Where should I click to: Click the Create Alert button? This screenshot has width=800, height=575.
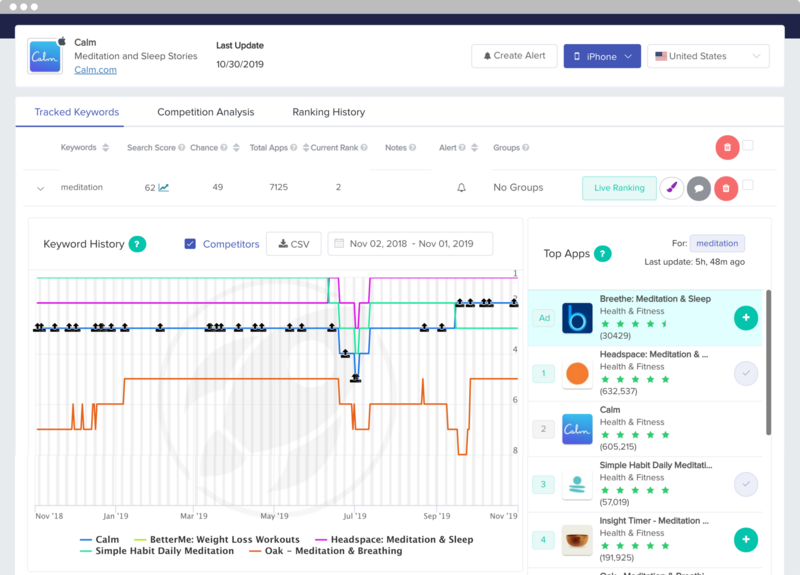coord(514,56)
